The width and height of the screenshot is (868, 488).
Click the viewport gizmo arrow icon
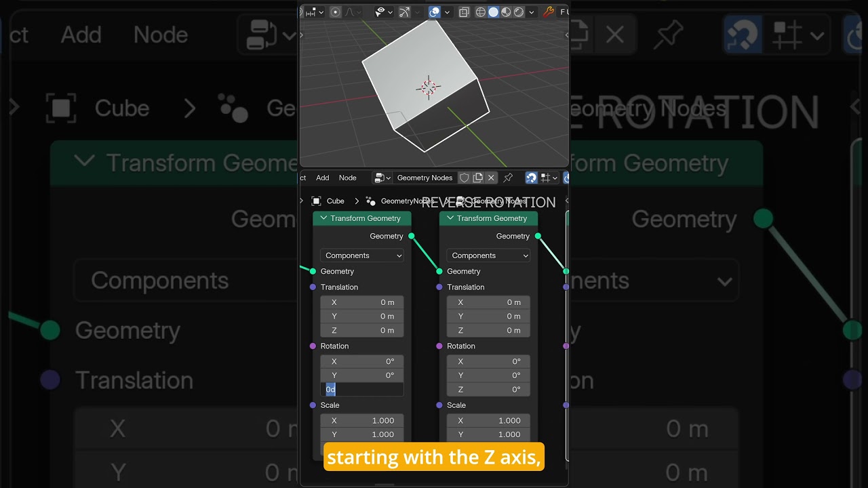pyautogui.click(x=404, y=12)
